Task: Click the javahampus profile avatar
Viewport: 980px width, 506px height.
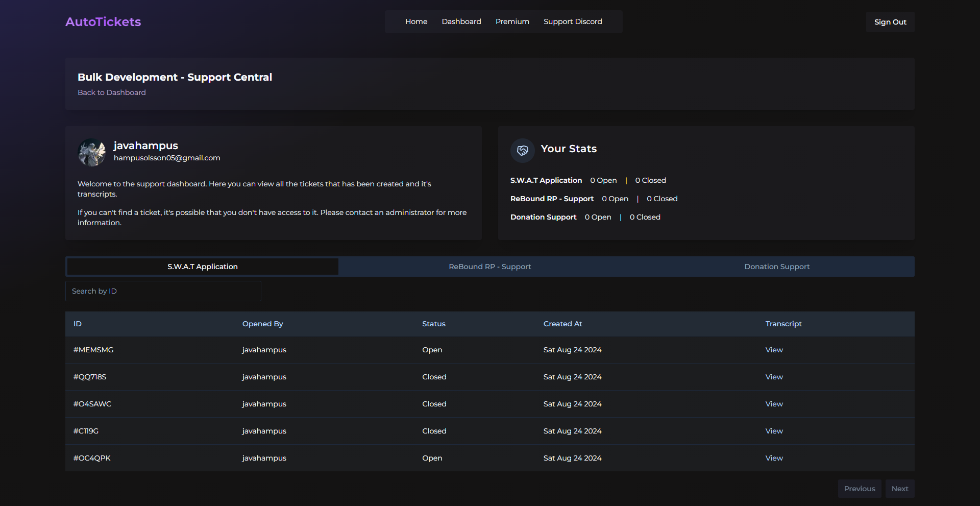Action: click(x=92, y=152)
